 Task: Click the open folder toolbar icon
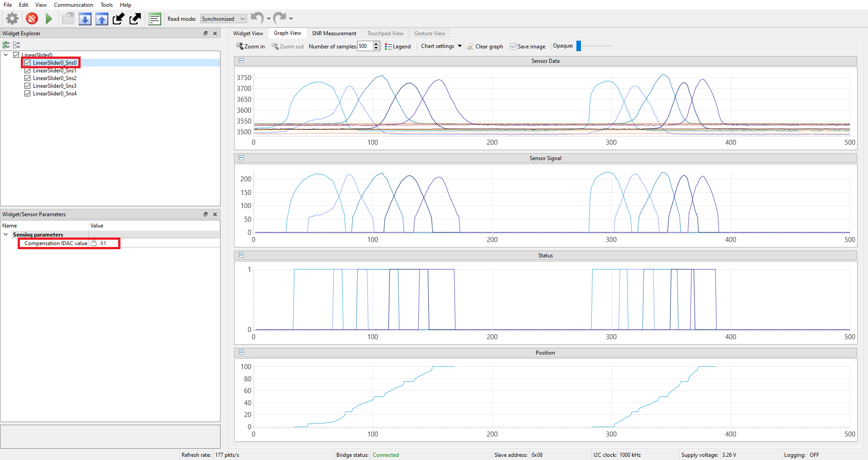(x=68, y=19)
